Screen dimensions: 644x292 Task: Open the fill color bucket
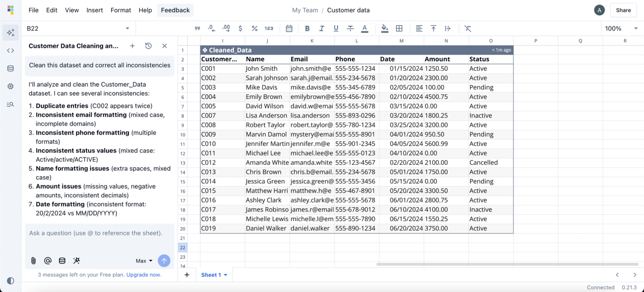[385, 29]
